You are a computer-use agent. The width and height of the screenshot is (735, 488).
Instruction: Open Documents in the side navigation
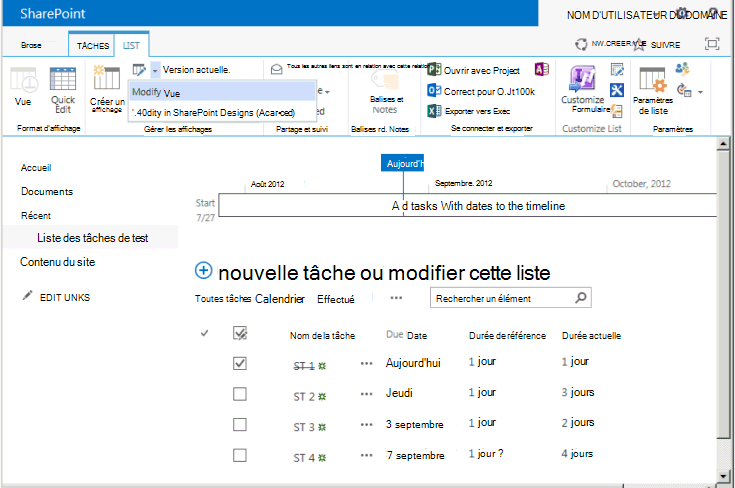pyautogui.click(x=47, y=191)
